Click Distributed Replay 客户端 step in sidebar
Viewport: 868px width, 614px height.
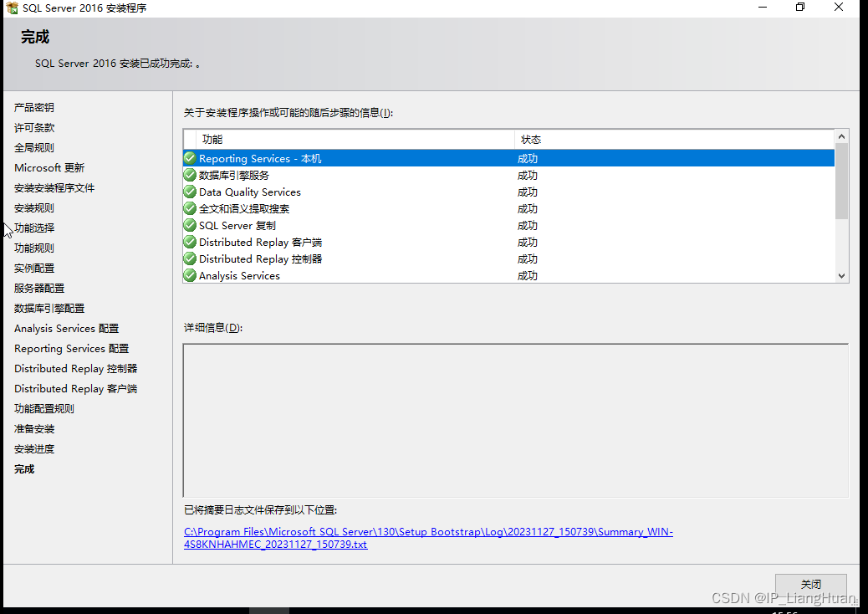[x=76, y=389]
